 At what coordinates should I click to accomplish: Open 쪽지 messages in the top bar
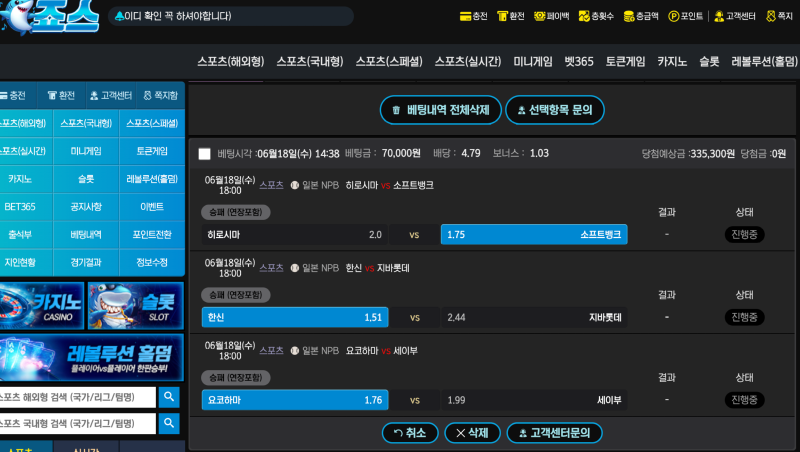tap(770, 16)
